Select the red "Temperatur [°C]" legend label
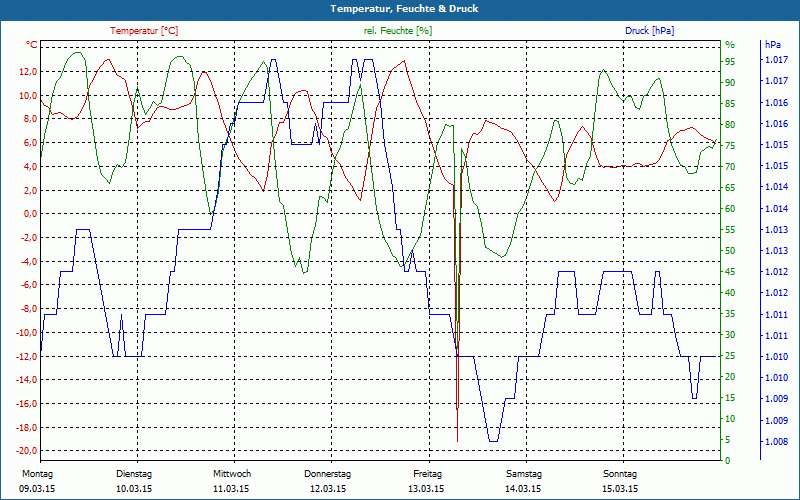Image resolution: width=800 pixels, height=500 pixels. coord(144,31)
